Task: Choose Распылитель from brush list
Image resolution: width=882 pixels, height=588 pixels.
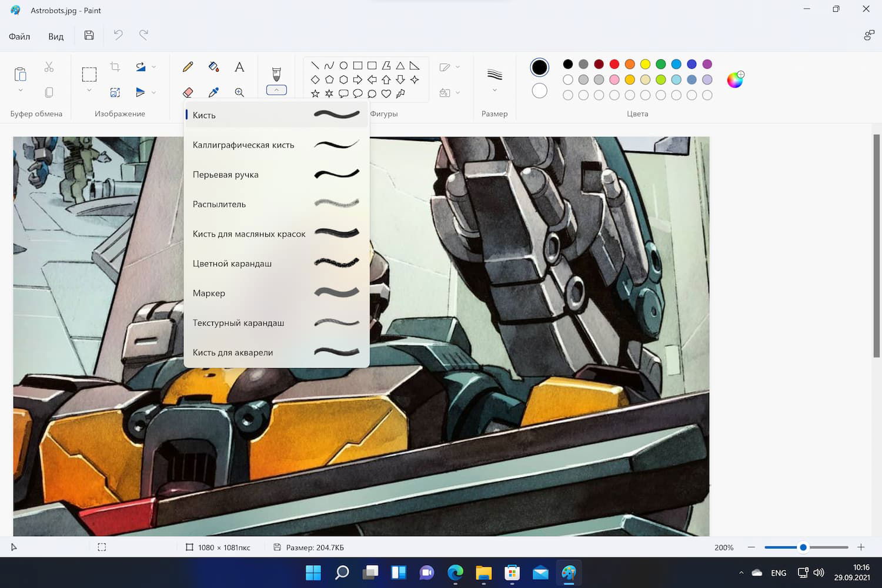Action: coord(276,204)
